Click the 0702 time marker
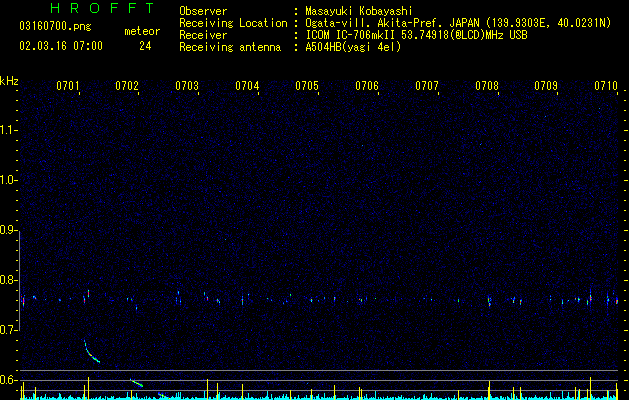The height and width of the screenshot is (400, 629). click(x=127, y=86)
